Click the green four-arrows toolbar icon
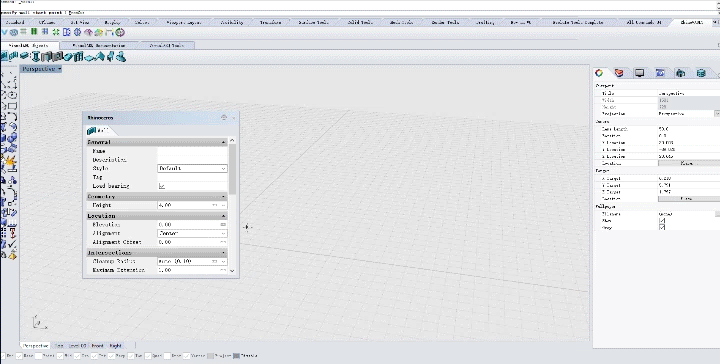The image size is (720, 364). click(56, 32)
